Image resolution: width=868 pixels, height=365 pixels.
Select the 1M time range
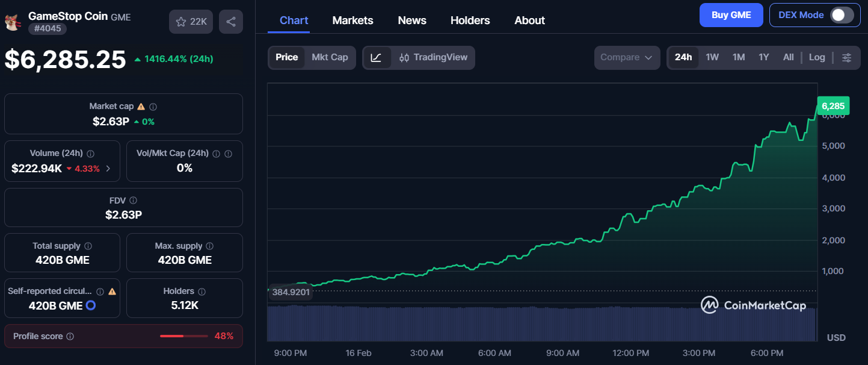coord(739,57)
